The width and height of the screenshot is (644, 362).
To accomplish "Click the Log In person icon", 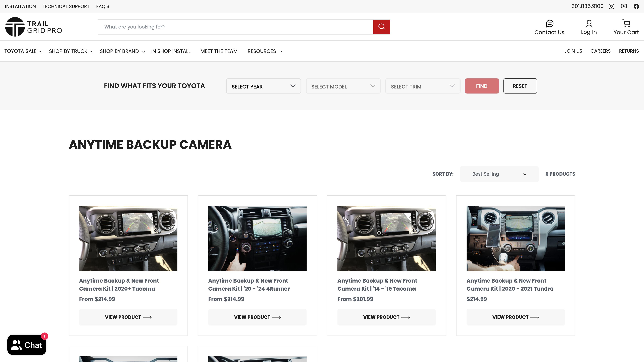I will click(589, 23).
